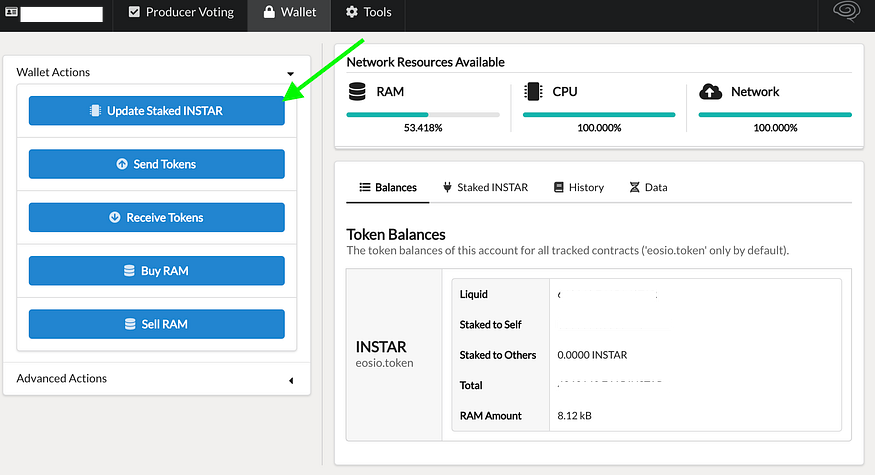Click the checkbox icon beside Producer Voting
This screenshot has width=875, height=475.
[x=134, y=12]
